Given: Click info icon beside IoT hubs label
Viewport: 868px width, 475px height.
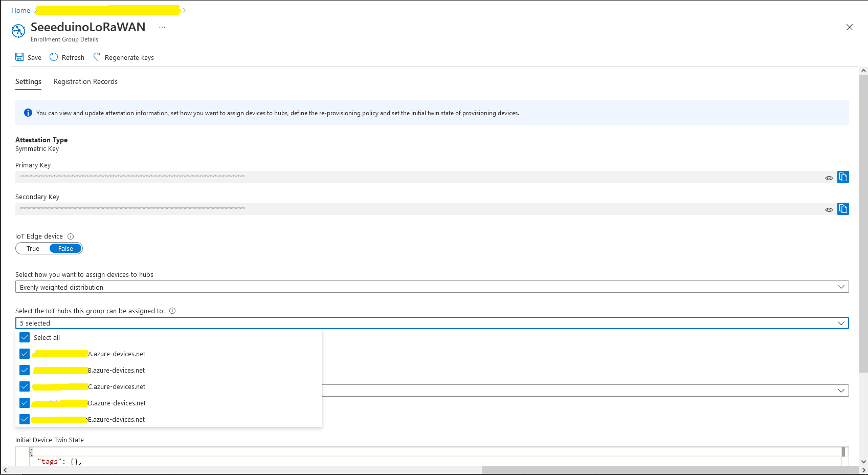Looking at the screenshot, I should pos(172,311).
